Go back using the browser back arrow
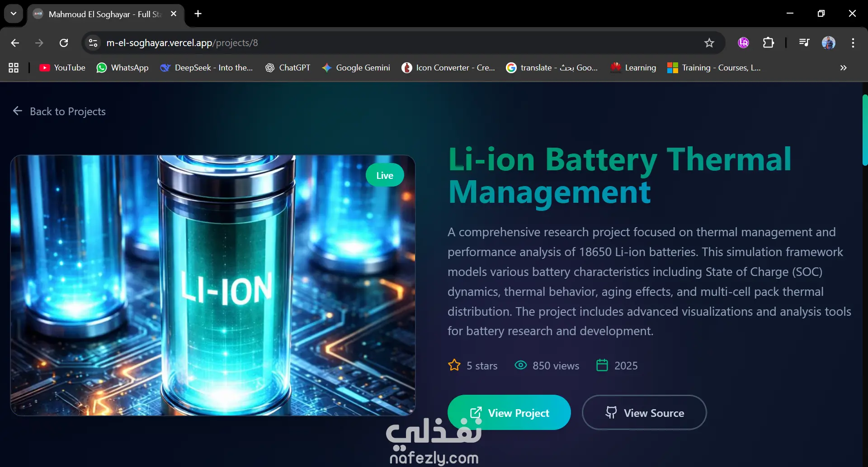This screenshot has height=467, width=868. [x=15, y=43]
